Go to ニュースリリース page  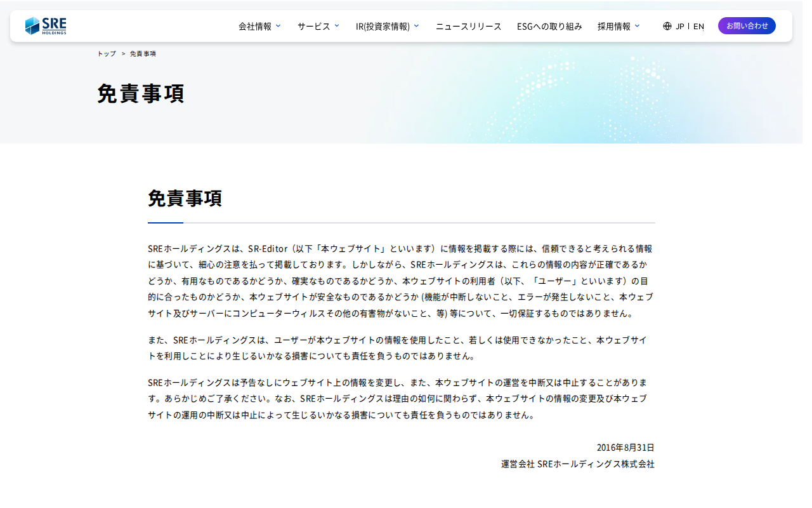click(x=469, y=26)
